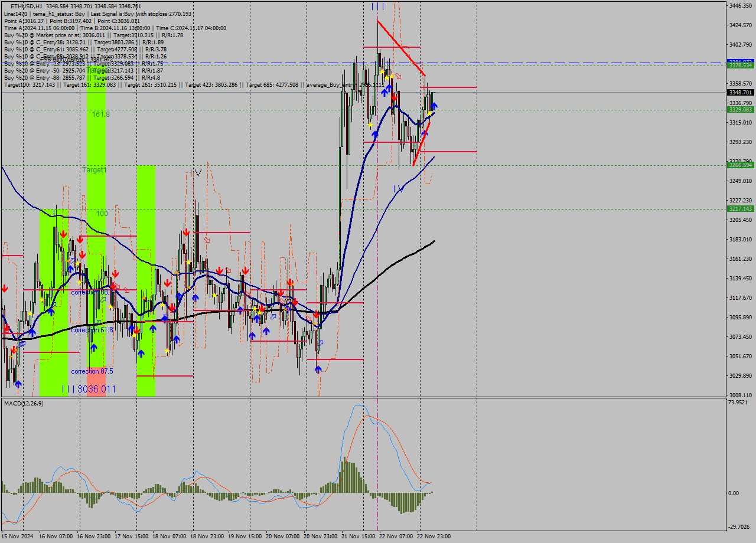Click the 3036.011 price tag text
The height and width of the screenshot is (543, 756).
(x=97, y=388)
